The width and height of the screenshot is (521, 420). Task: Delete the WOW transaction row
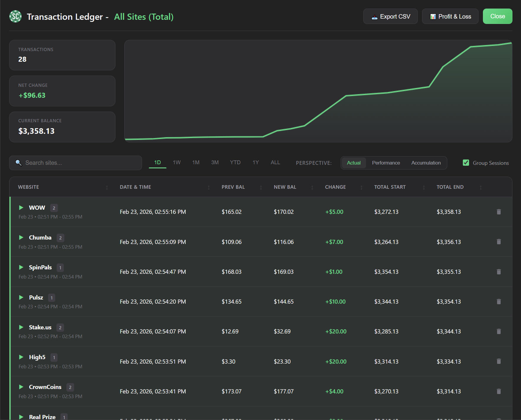pyautogui.click(x=499, y=212)
